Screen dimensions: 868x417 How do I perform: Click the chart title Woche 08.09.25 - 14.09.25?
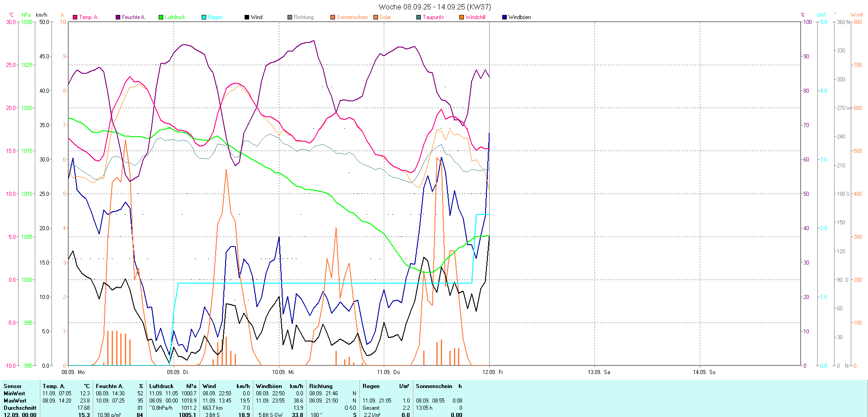pos(434,7)
